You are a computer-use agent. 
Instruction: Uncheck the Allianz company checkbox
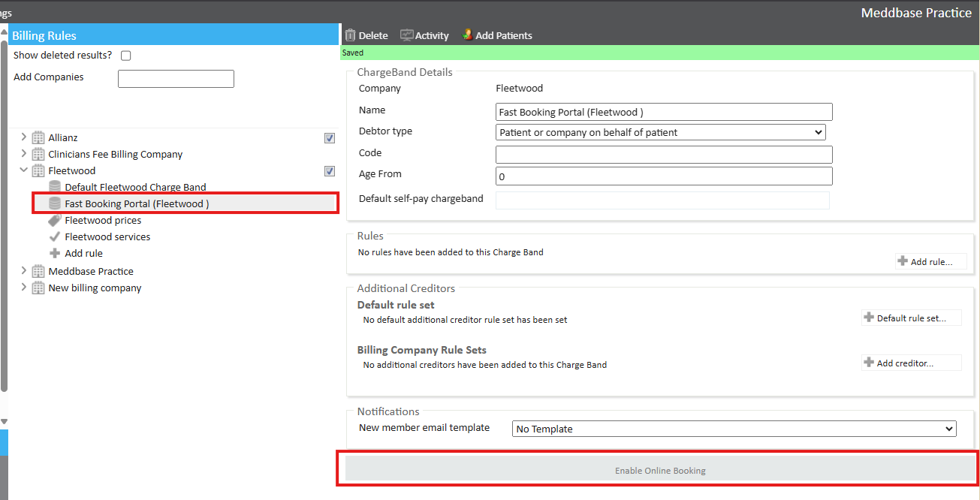329,138
